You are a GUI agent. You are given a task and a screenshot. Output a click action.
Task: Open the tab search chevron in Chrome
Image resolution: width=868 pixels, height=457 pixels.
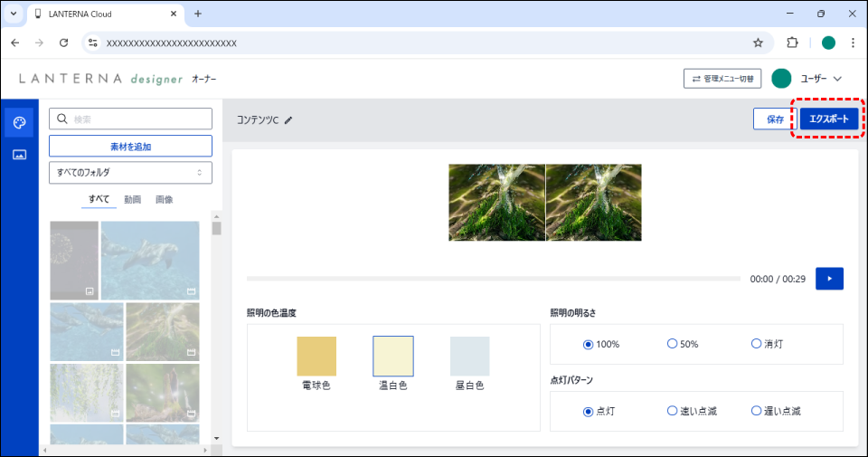[x=14, y=14]
